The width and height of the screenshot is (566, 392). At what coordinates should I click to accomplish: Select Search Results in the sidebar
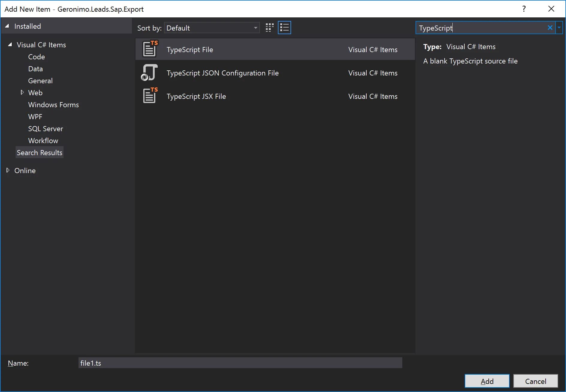(x=39, y=152)
